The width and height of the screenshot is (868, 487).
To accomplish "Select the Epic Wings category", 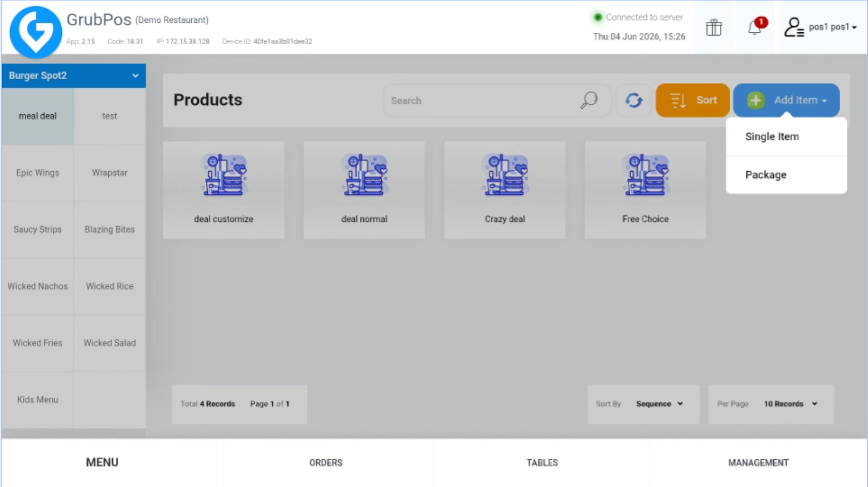I will (37, 173).
